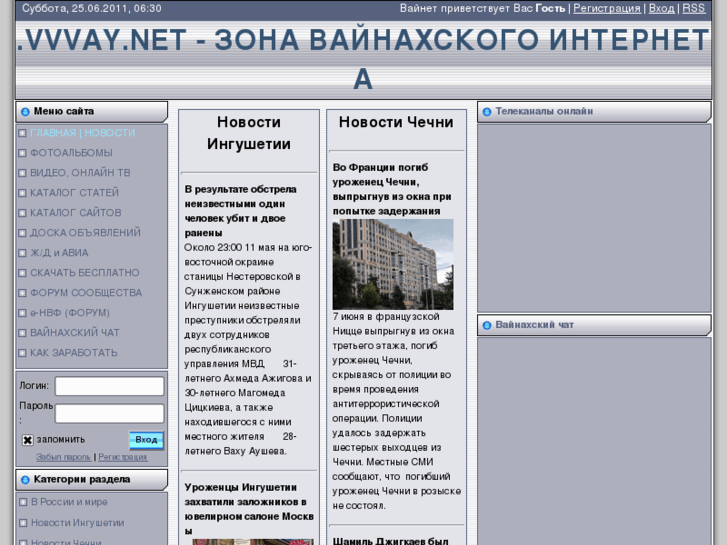Open article about заложников в ювелирном салоне
727x545 pixels.
249,509
